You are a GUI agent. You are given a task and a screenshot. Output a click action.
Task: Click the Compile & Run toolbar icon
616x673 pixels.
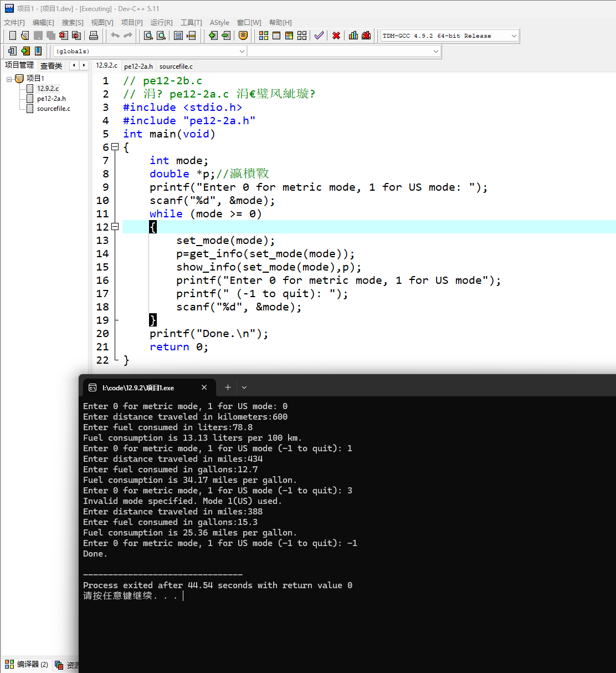[289, 35]
